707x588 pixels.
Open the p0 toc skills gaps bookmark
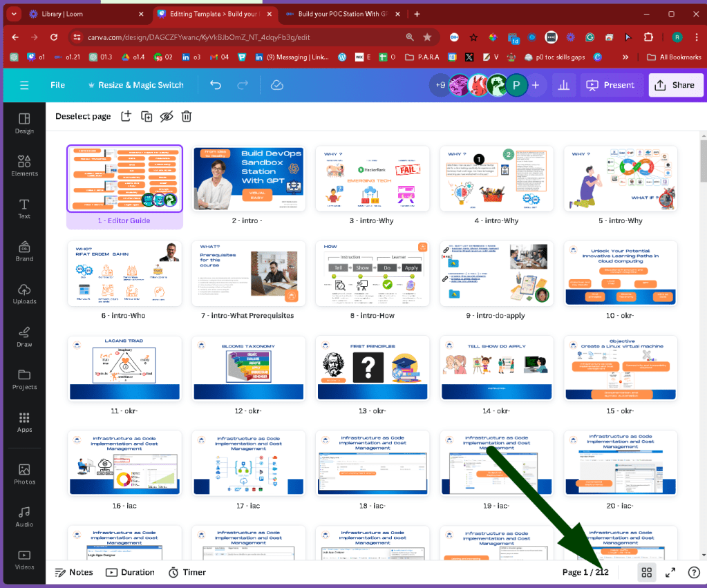(x=554, y=57)
